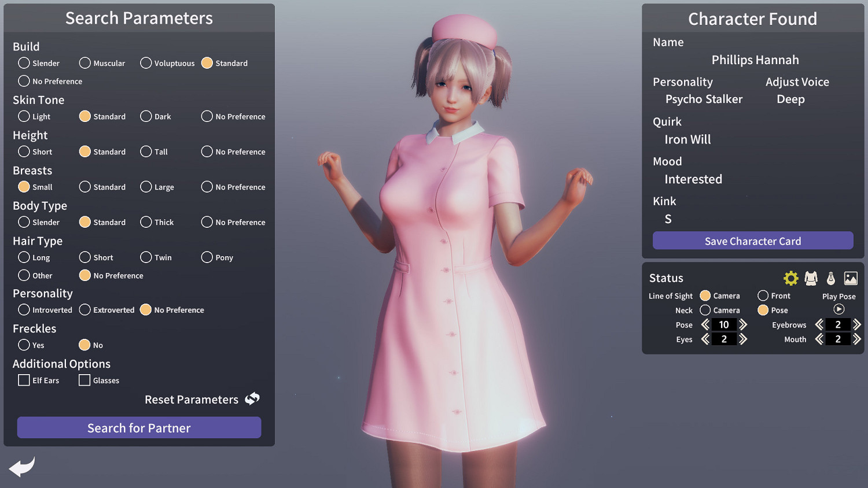Check the Glasses option
The image size is (868, 488).
pos(84,380)
